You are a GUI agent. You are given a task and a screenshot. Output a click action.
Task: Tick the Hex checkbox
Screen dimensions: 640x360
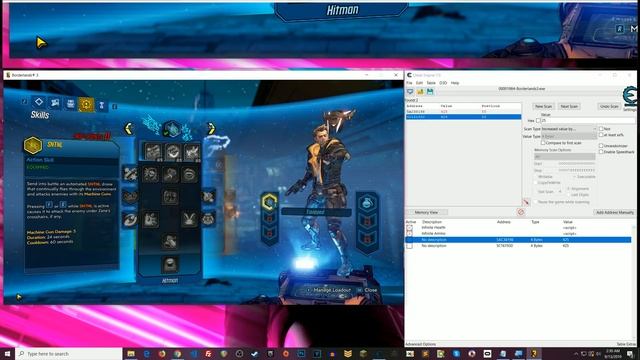pos(538,121)
